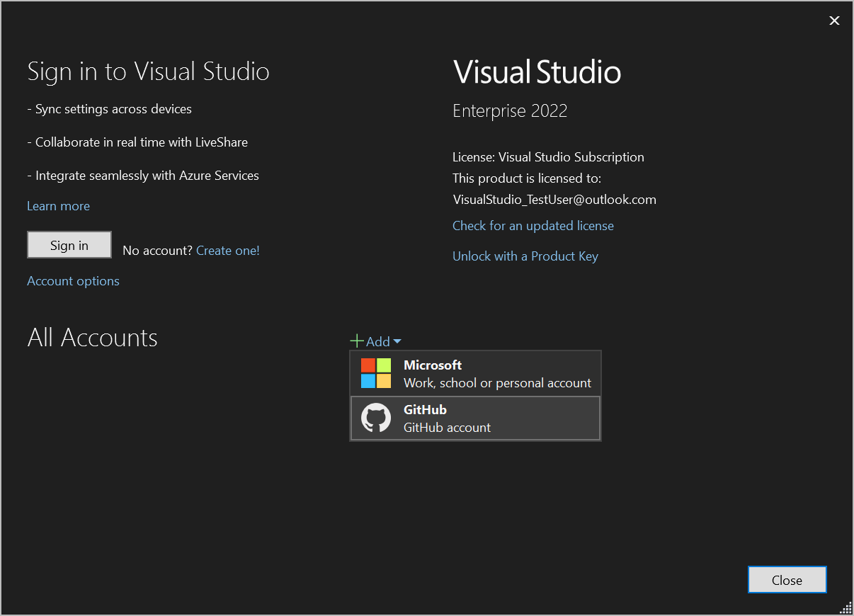Expand the Add chevron arrow
The image size is (854, 616).
[x=398, y=341]
